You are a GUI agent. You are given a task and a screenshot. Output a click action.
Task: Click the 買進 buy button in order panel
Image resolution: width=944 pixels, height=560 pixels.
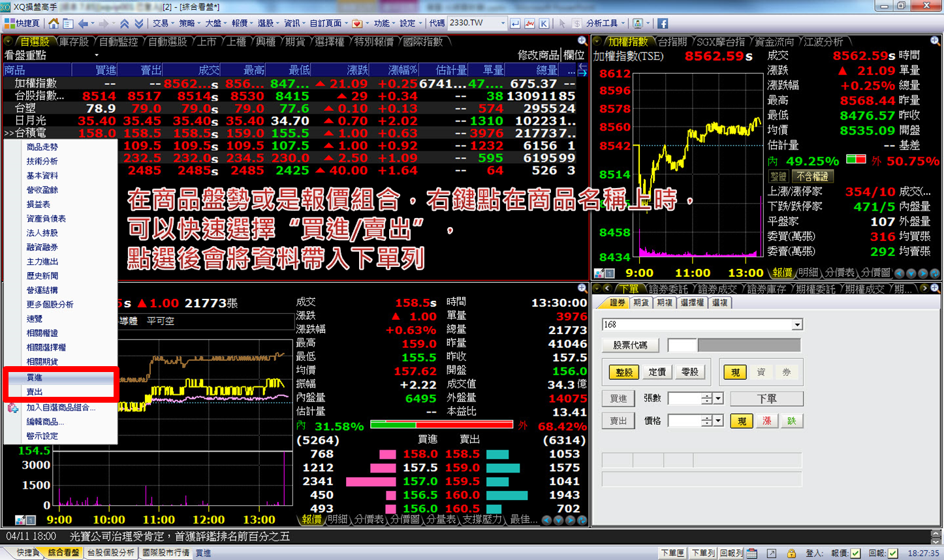pyautogui.click(x=618, y=398)
